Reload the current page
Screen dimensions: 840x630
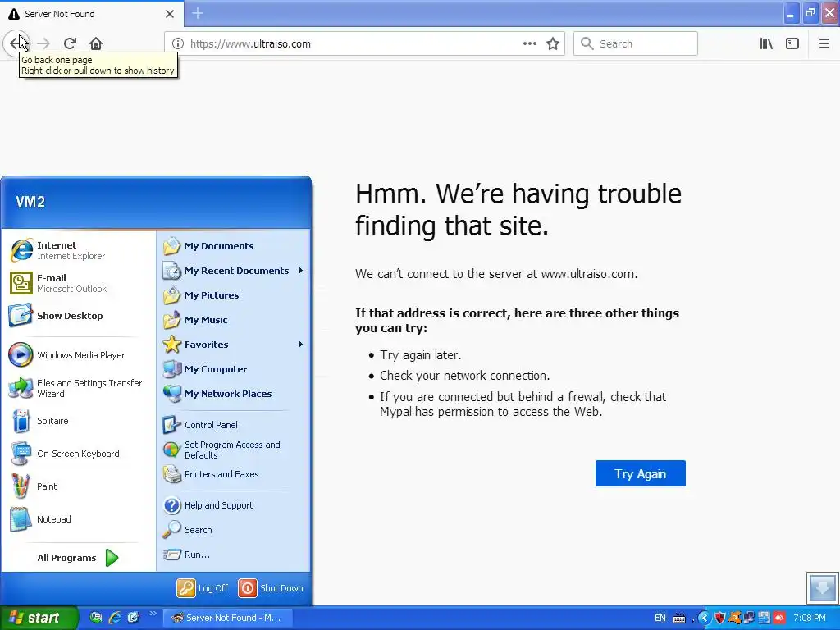click(70, 43)
